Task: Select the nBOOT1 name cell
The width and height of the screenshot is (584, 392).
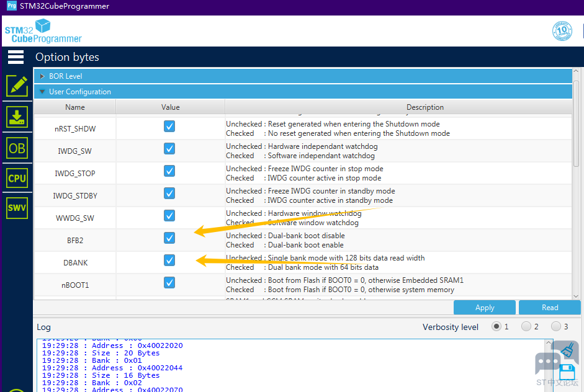Action: [75, 285]
